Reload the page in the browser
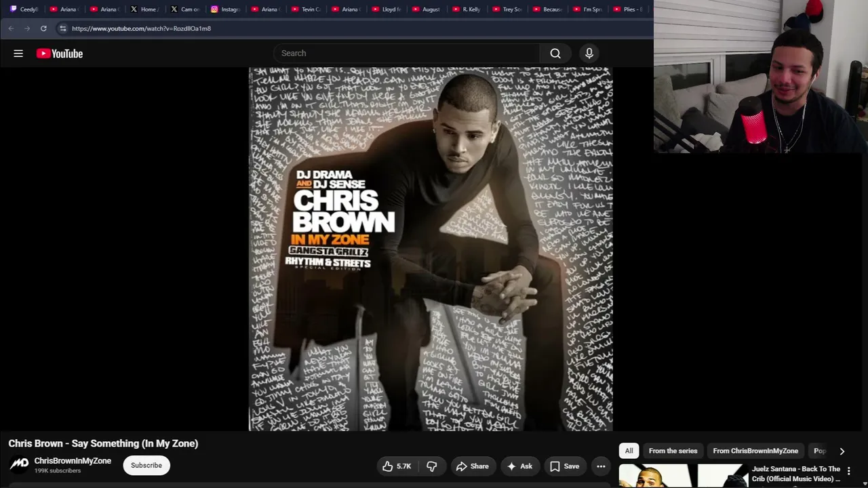The image size is (868, 488). pos(43,28)
